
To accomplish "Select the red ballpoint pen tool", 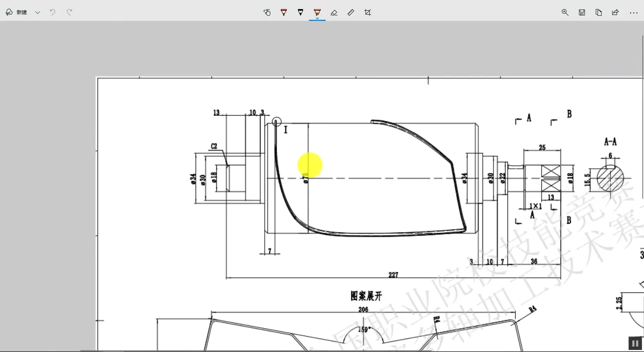I will [283, 12].
